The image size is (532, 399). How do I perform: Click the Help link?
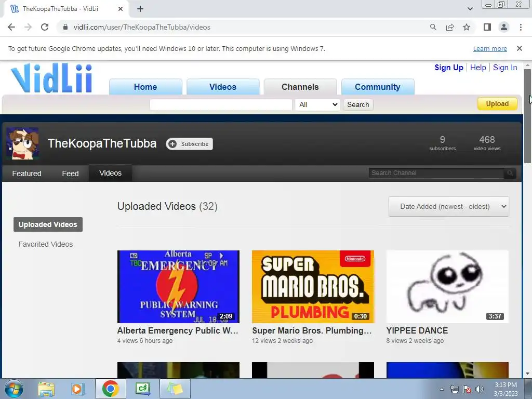[478, 68]
